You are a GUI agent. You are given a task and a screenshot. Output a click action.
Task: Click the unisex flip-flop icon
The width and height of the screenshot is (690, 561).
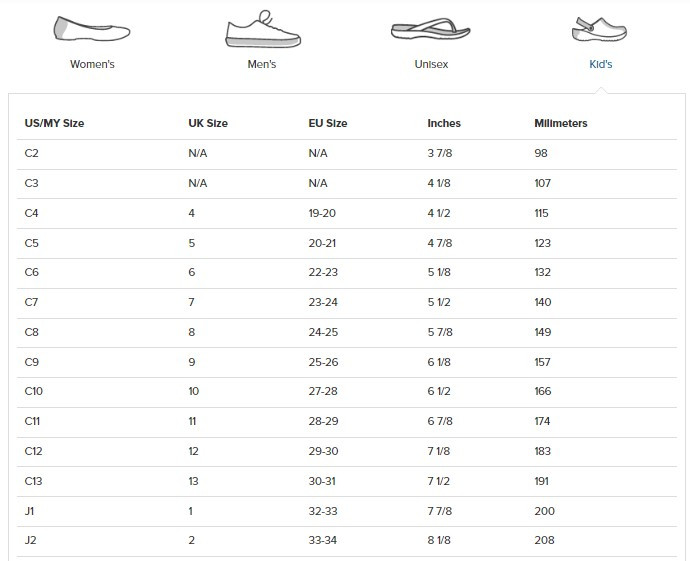pyautogui.click(x=430, y=29)
